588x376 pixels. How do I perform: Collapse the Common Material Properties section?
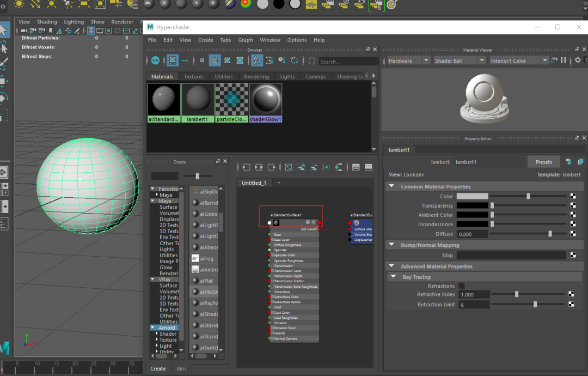click(x=391, y=186)
